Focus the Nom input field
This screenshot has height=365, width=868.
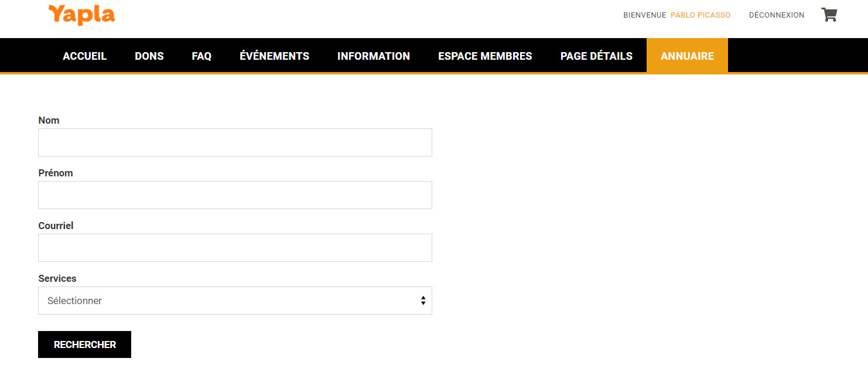point(235,142)
